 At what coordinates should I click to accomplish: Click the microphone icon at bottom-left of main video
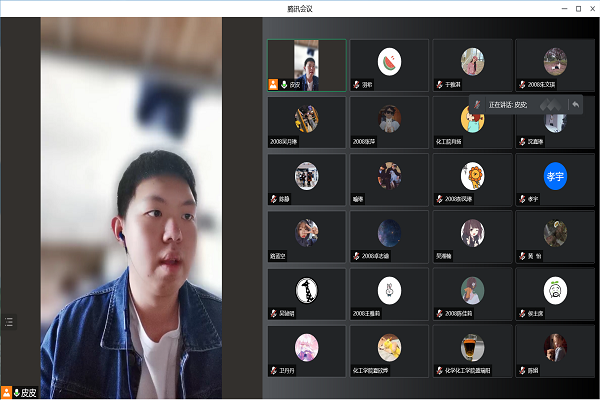pyautogui.click(x=16, y=392)
